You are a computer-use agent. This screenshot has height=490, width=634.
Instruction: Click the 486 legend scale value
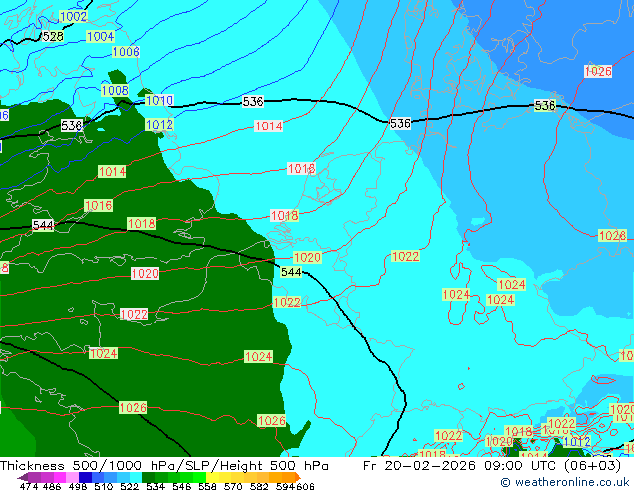click(x=51, y=486)
